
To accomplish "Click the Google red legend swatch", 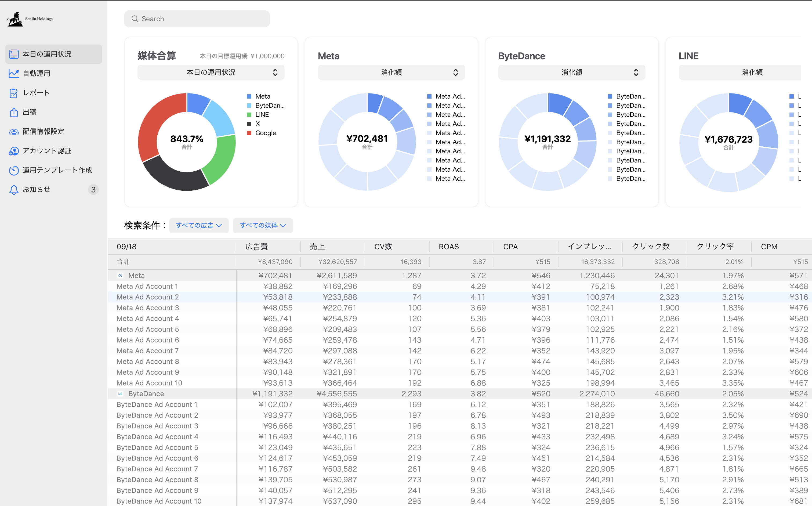I will point(249,133).
